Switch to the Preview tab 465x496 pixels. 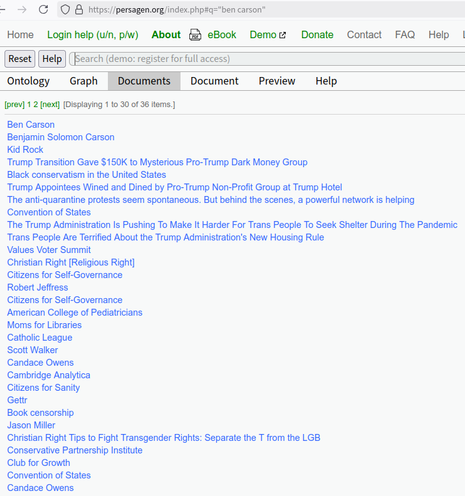click(x=277, y=81)
